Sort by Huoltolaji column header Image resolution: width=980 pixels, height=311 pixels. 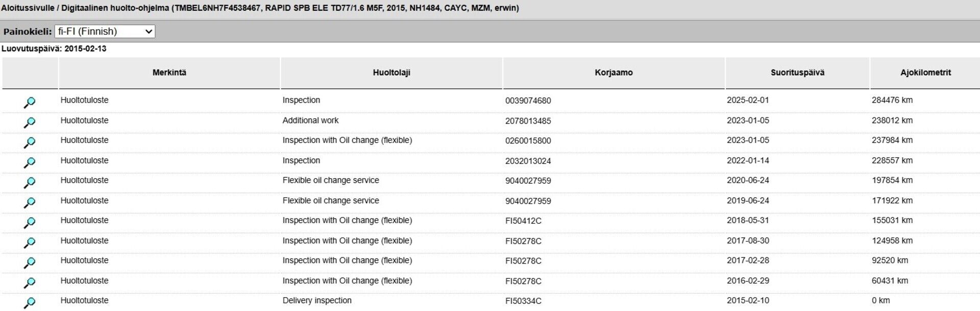click(391, 73)
